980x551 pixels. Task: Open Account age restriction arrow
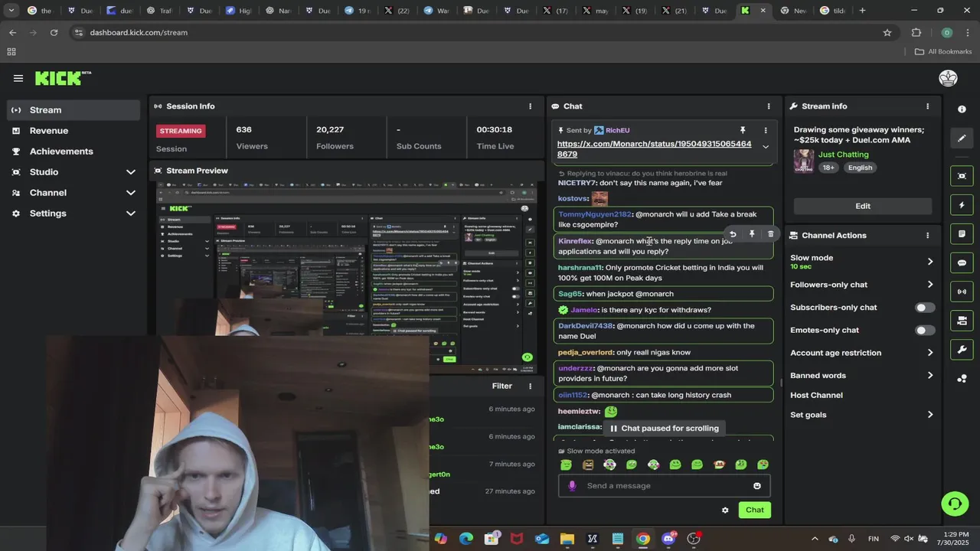[x=930, y=353]
